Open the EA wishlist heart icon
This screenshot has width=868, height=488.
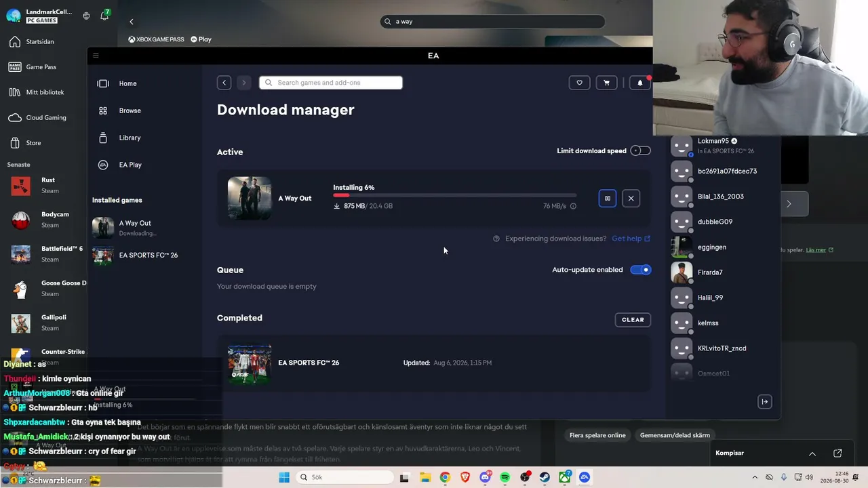coord(579,83)
